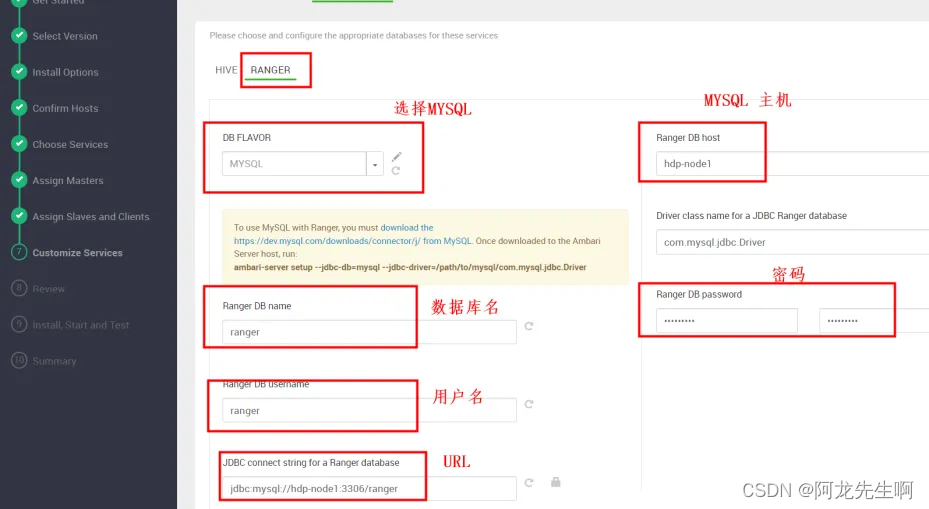This screenshot has height=509, width=929.
Task: Click step 8 circle for Review
Action: [20, 288]
